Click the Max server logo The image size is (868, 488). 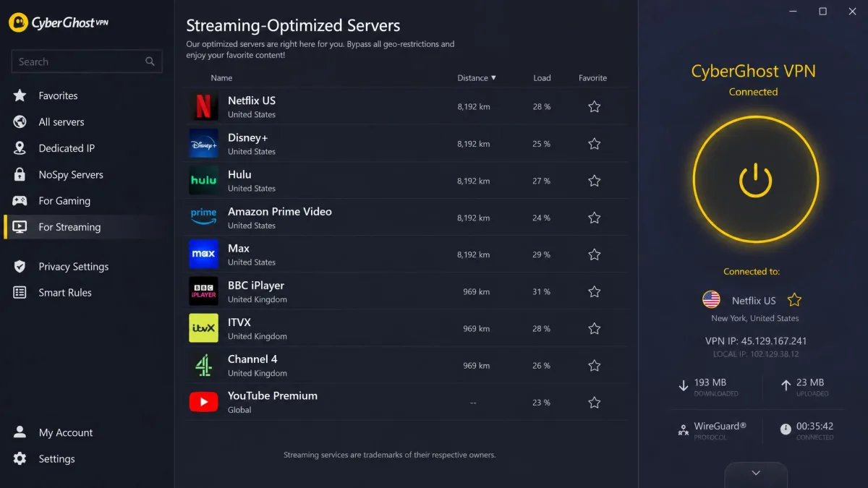(203, 254)
